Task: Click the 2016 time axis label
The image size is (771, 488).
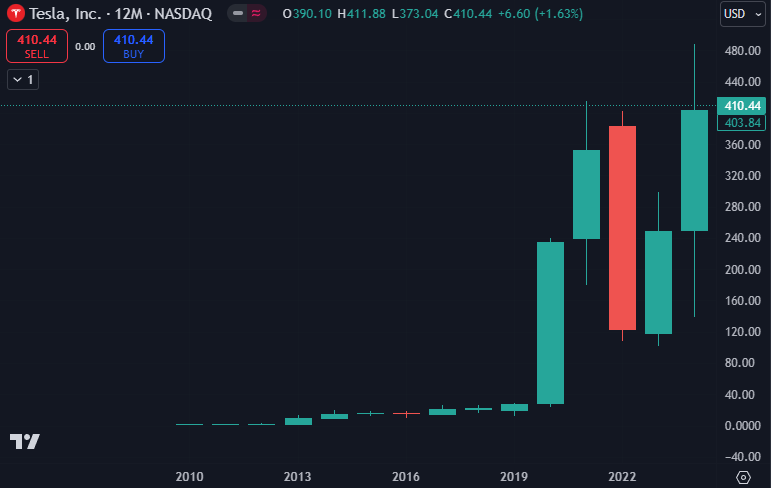Action: pos(406,477)
